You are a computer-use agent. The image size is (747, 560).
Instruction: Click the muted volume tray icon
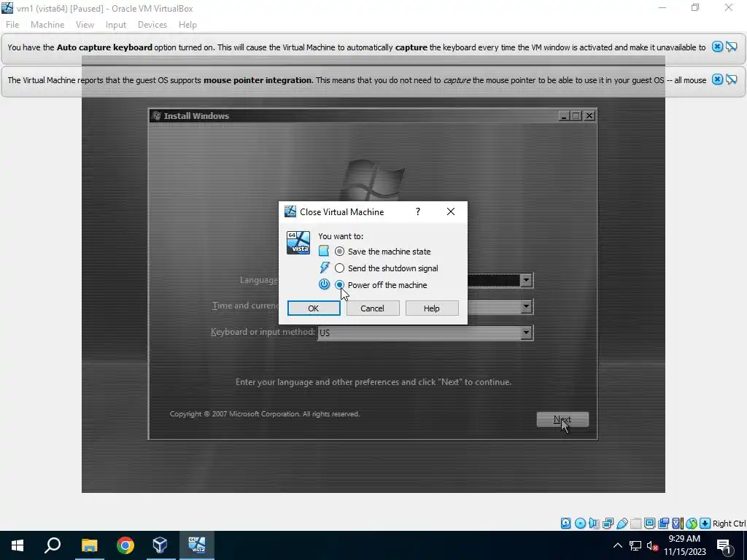651,545
